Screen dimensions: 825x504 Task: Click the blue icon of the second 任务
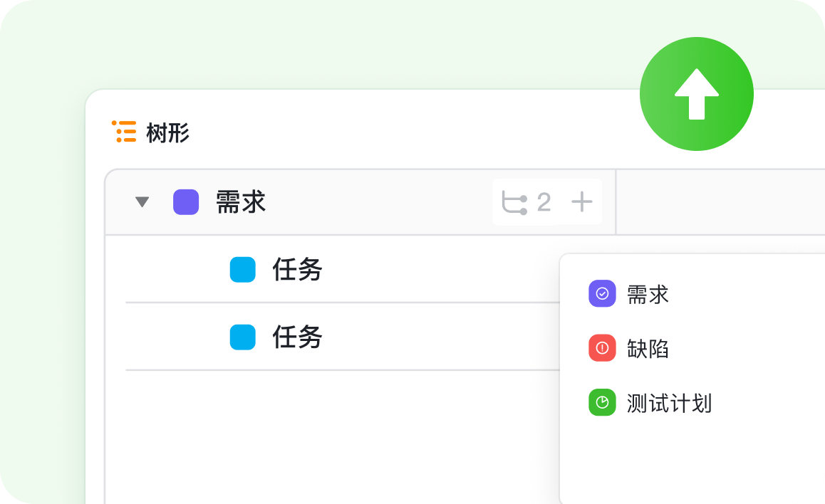(242, 337)
